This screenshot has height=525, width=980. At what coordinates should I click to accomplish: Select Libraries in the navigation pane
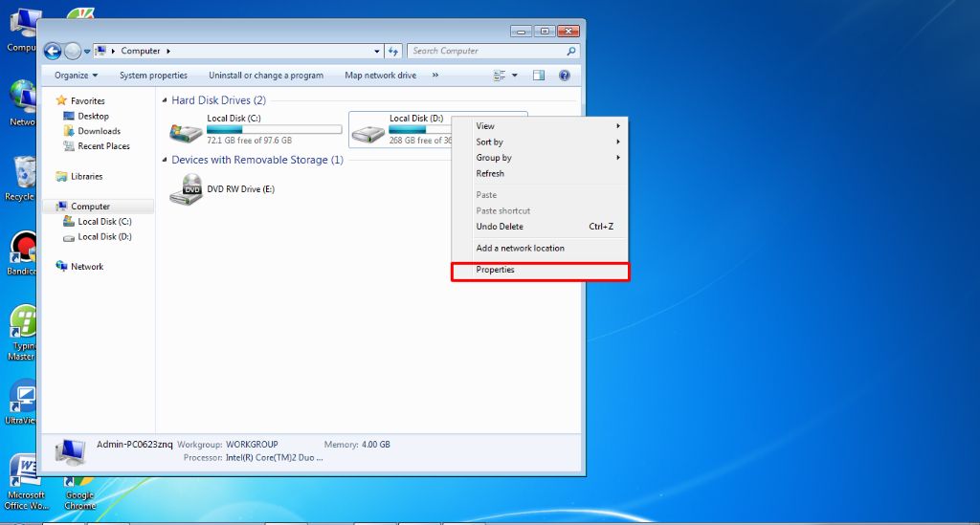(x=86, y=177)
